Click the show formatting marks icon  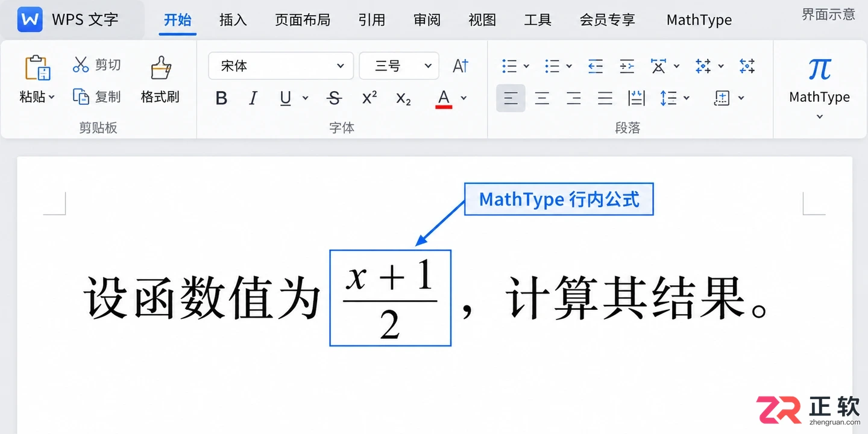click(747, 66)
